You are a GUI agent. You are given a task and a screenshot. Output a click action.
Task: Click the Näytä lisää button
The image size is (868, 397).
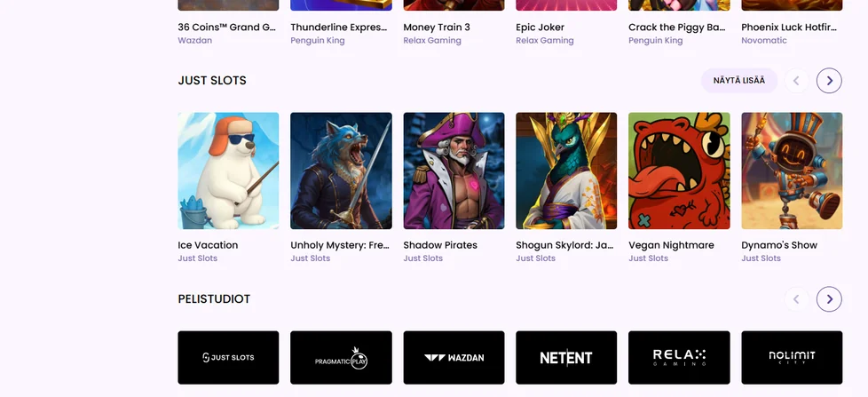click(739, 81)
